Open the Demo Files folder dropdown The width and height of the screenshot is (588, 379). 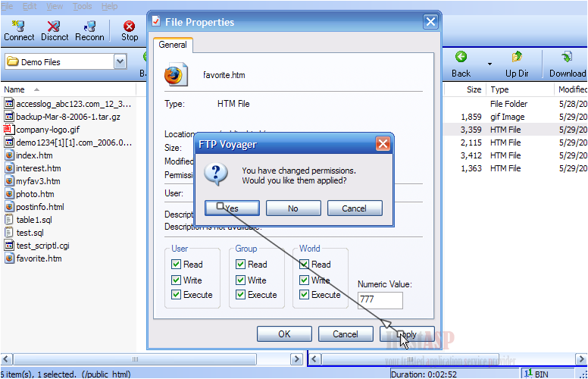click(120, 61)
